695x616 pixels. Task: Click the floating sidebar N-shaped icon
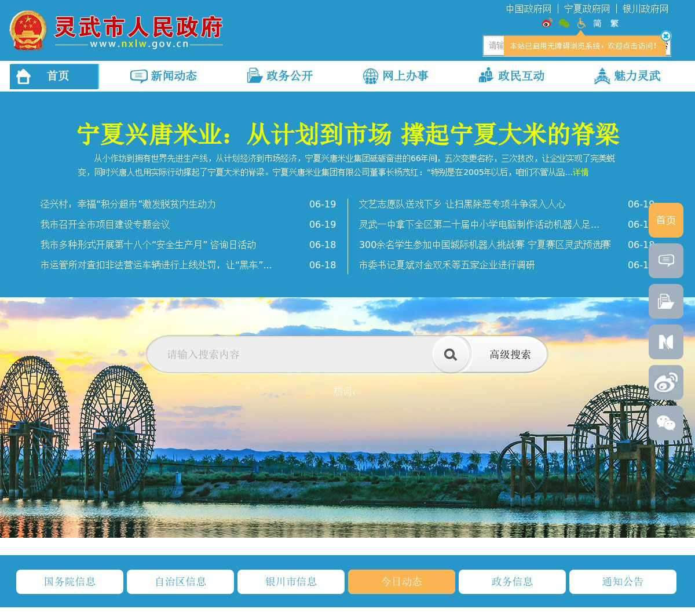[x=666, y=342]
